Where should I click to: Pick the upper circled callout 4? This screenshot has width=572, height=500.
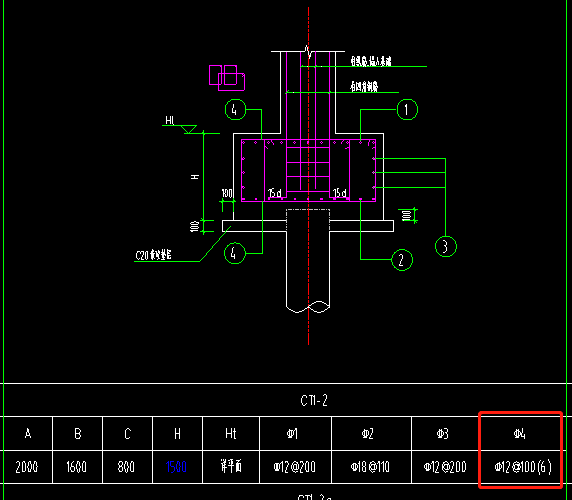point(235,109)
